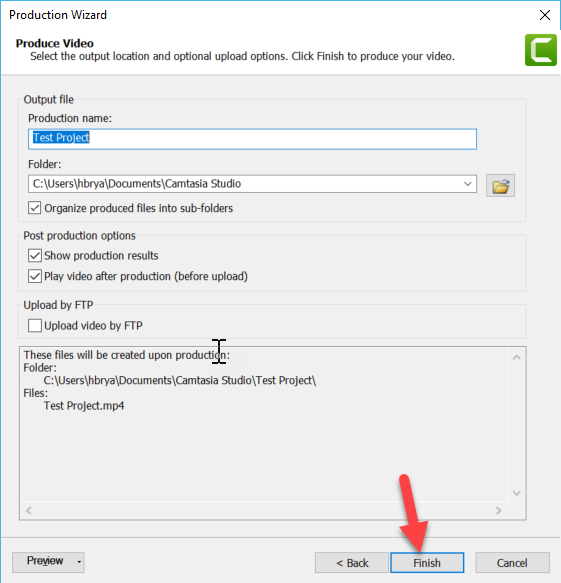Click the green Camtasia logo icon
This screenshot has width=561, height=583.
point(541,50)
